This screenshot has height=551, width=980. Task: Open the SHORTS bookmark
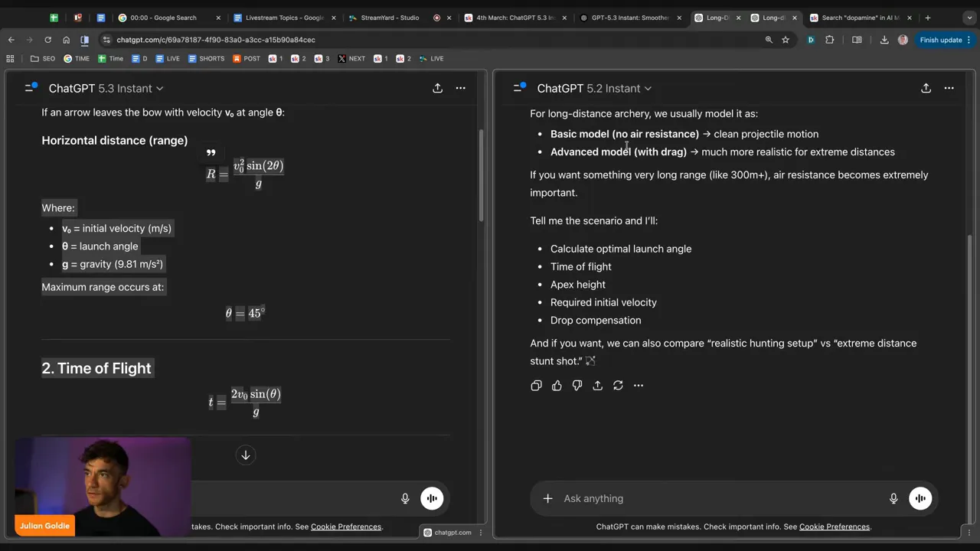point(206,58)
